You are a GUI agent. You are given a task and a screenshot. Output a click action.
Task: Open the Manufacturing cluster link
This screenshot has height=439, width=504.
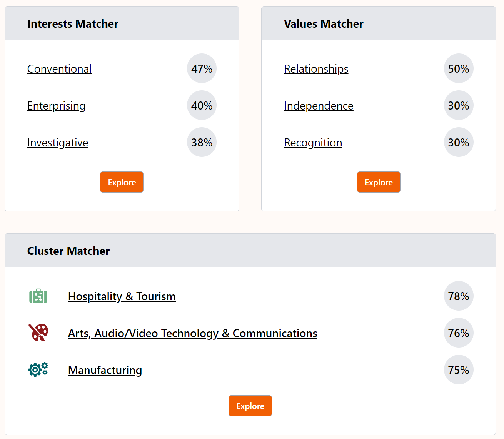click(x=105, y=370)
